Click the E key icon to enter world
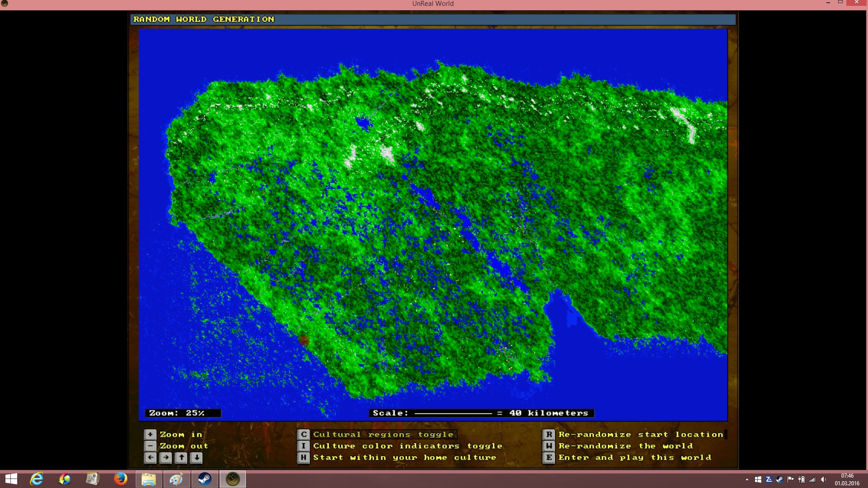868x488 pixels. (x=548, y=458)
